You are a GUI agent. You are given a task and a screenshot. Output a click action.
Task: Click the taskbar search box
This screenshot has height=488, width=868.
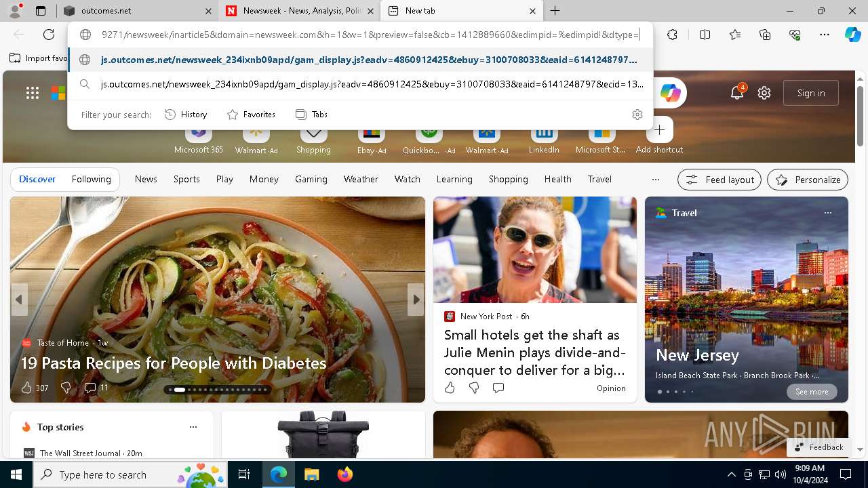(132, 474)
